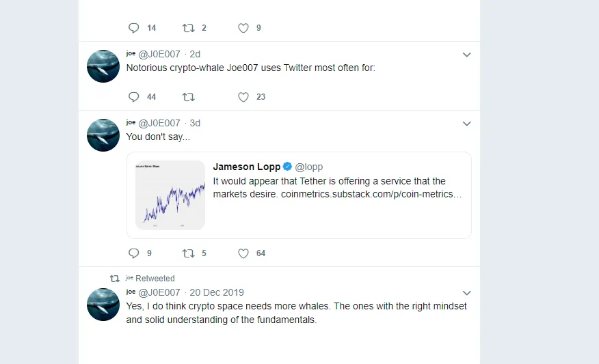Viewport: 599px width, 364px height.
Task: Open the 3d timestamp on "You don't say" tweet
Action: pos(195,123)
